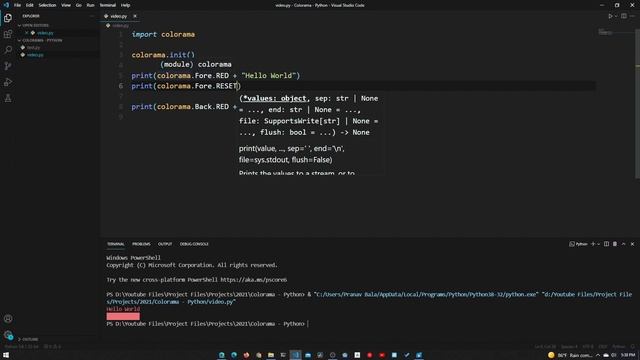The image size is (640, 360).
Task: Close the terminal panel
Action: (x=632, y=244)
